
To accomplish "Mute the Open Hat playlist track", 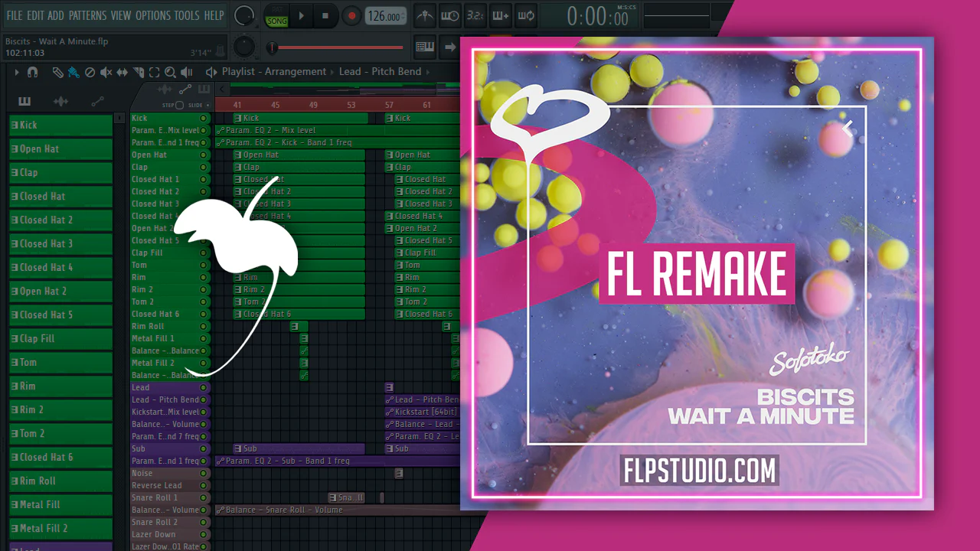I will pyautogui.click(x=204, y=155).
